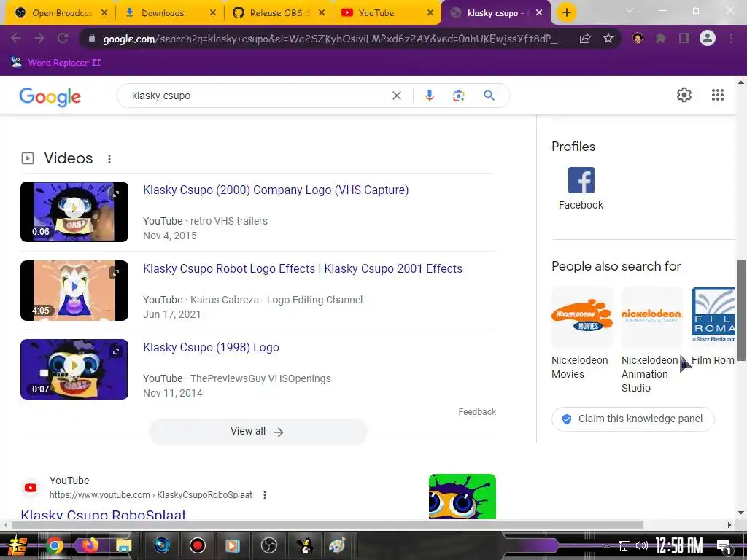Open more options next to Videos heading
The height and width of the screenshot is (560, 747).
(x=109, y=158)
